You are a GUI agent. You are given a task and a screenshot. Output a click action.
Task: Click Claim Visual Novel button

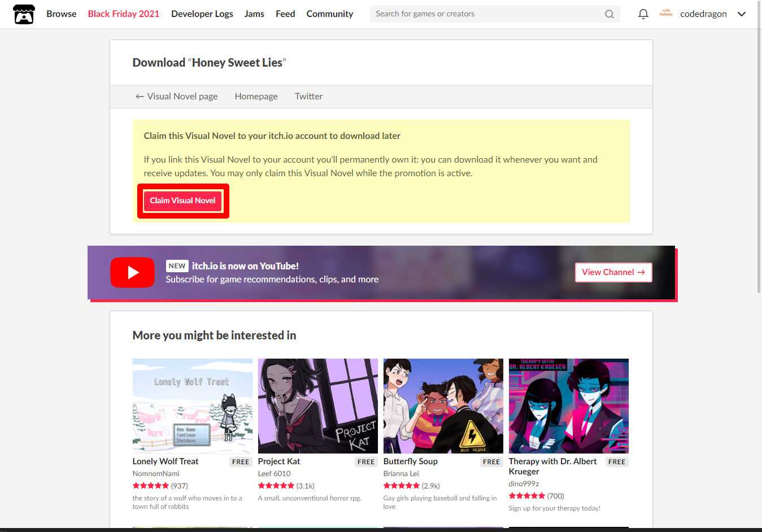pyautogui.click(x=182, y=200)
